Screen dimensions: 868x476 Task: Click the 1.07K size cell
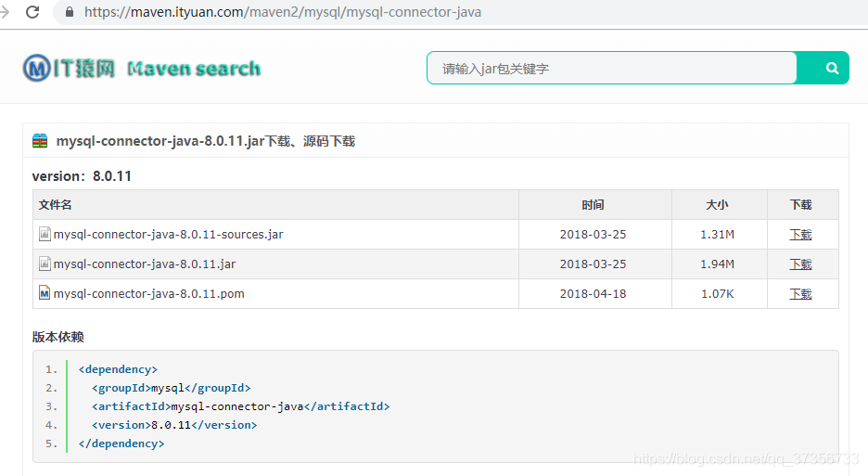coord(718,294)
